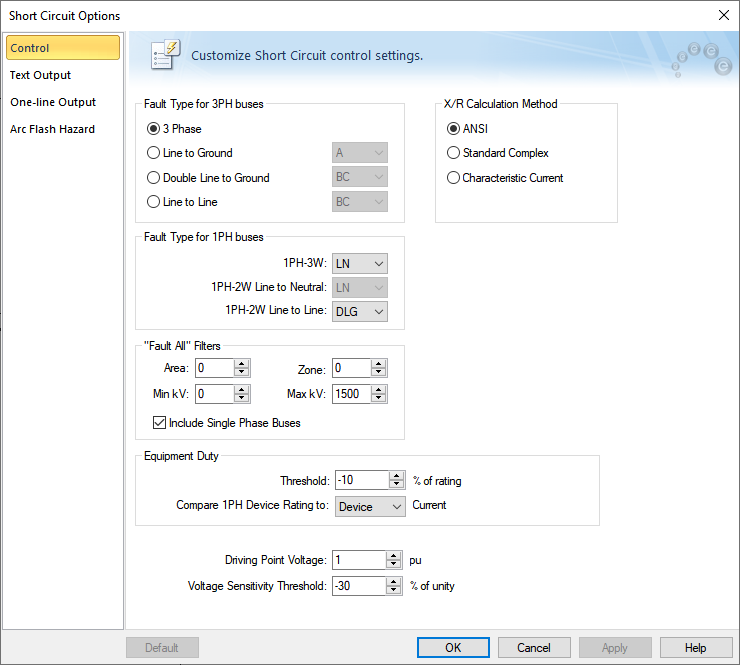Switch to the Text Output page
The width and height of the screenshot is (740, 665).
tap(40, 75)
